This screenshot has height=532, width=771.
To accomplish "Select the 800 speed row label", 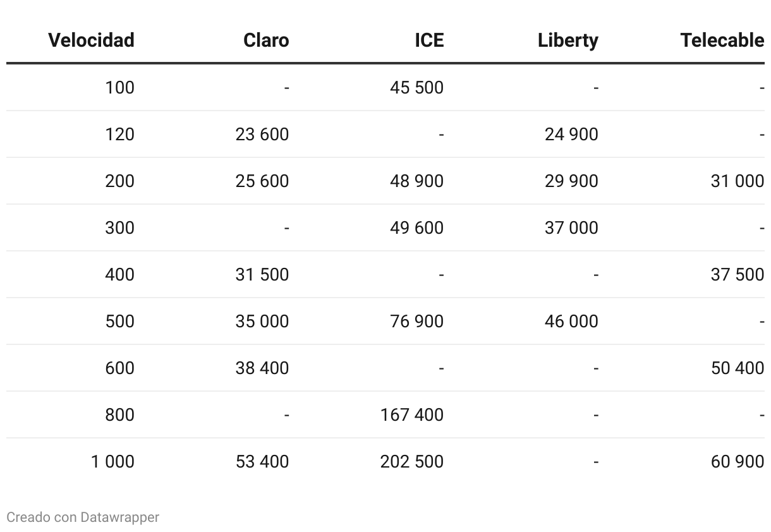I will [120, 415].
